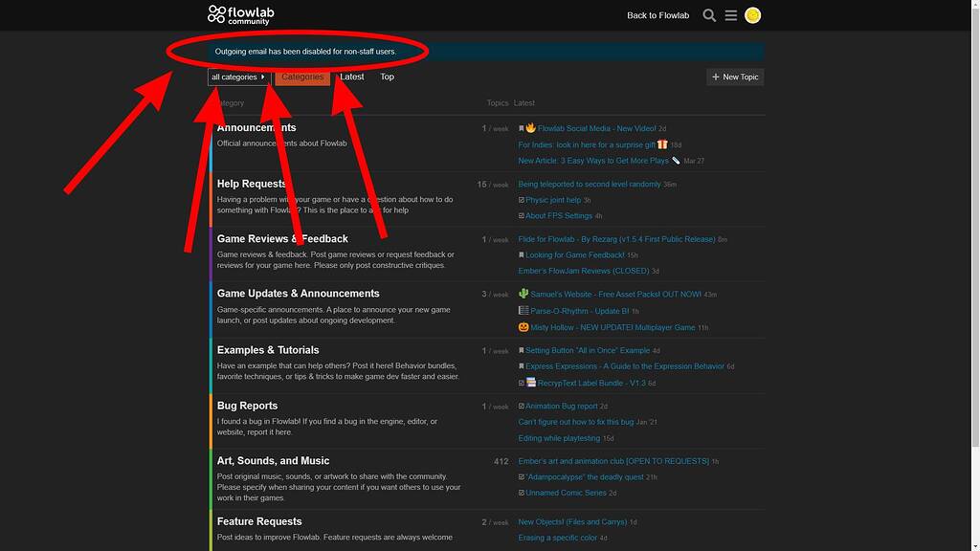Open topic Unnamed Comic Series
Viewport: 980px width, 551px height.
pyautogui.click(x=566, y=493)
